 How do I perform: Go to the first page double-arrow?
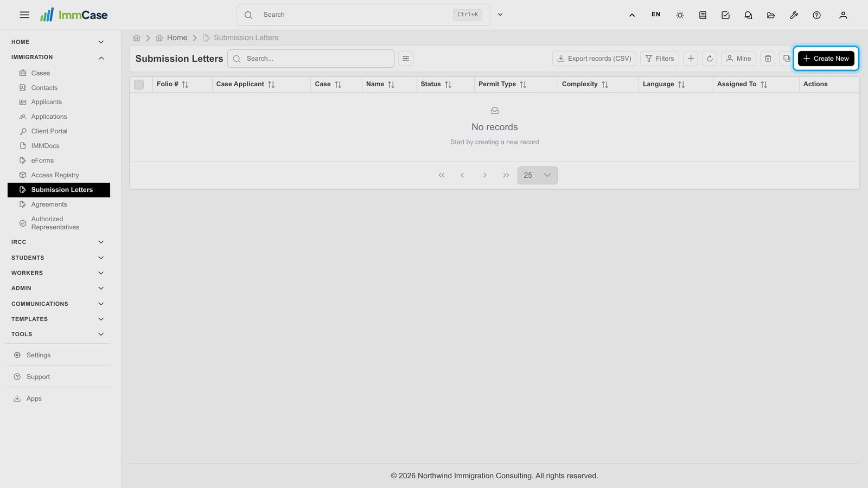(442, 175)
